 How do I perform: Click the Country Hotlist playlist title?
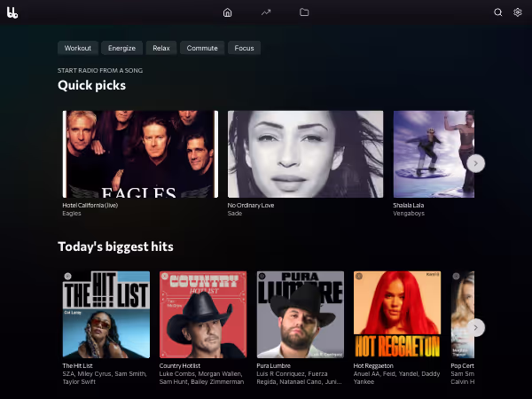pos(180,365)
